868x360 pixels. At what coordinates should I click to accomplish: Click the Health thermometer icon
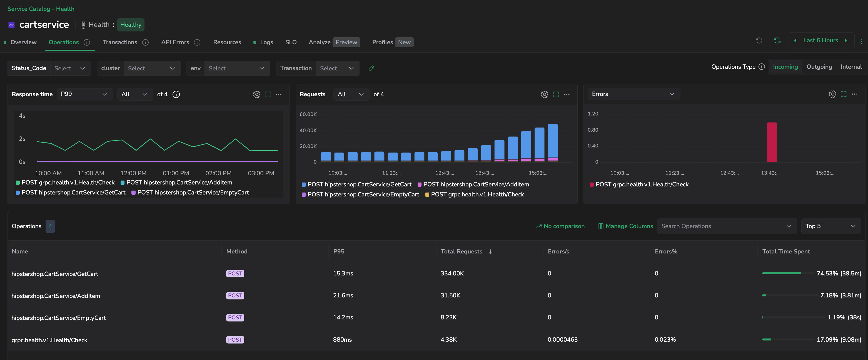tap(83, 25)
